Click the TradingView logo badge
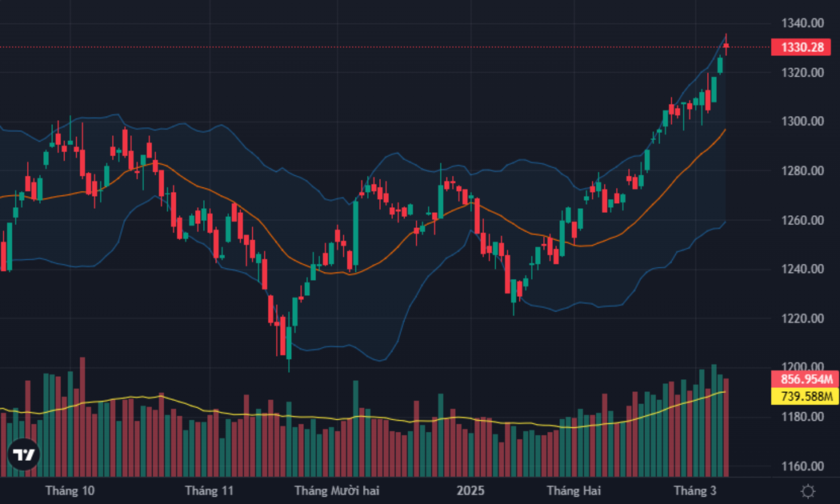This screenshot has width=840, height=504. 23,454
